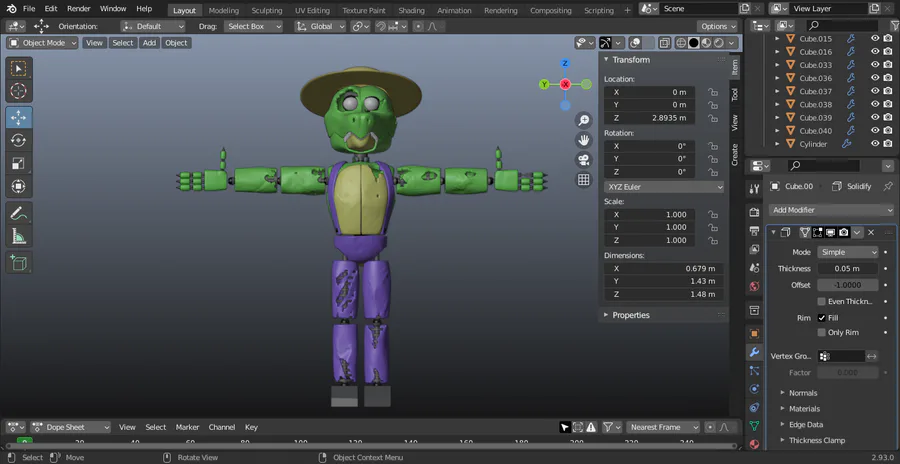
Task: Click the Thickness value field
Action: point(847,268)
